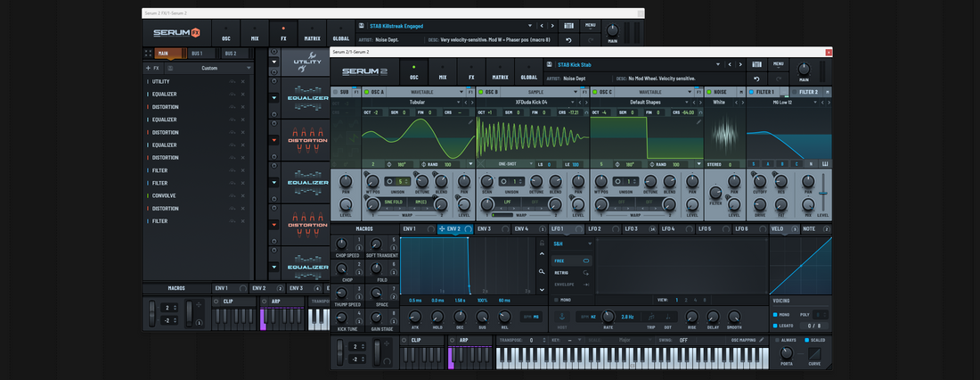This screenshot has width=980, height=380.
Task: Click next wavetable arrow for Tubular
Action: [x=472, y=102]
